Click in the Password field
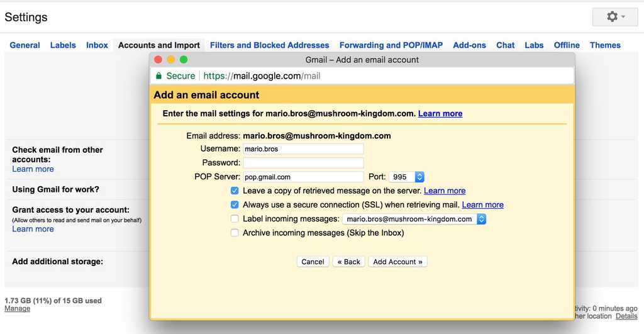This screenshot has width=644, height=334. (x=303, y=163)
